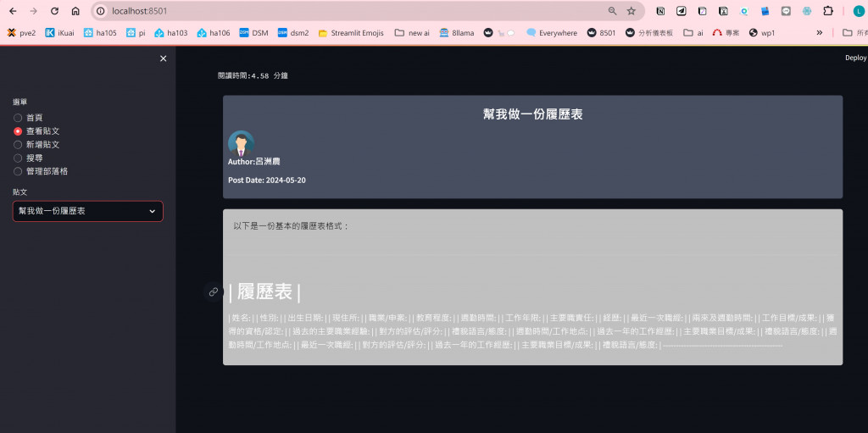Image resolution: width=868 pixels, height=433 pixels.
Task: Go back with the browser back arrow
Action: click(13, 11)
